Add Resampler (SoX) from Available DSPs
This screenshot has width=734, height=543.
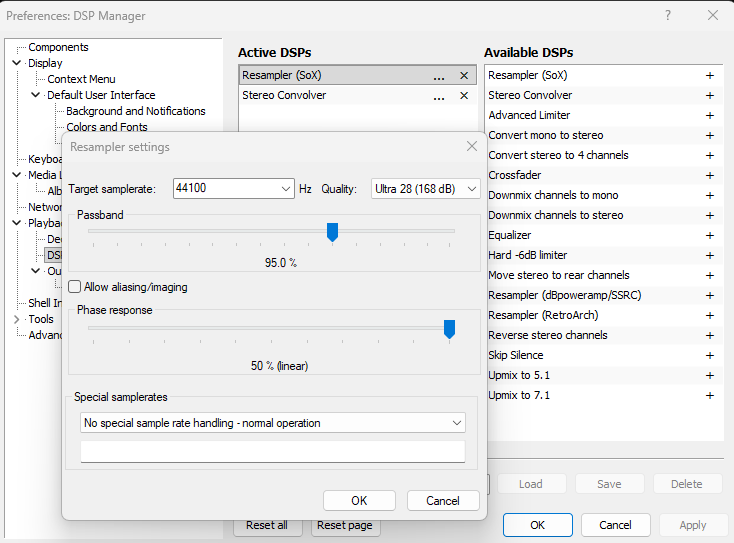point(710,75)
